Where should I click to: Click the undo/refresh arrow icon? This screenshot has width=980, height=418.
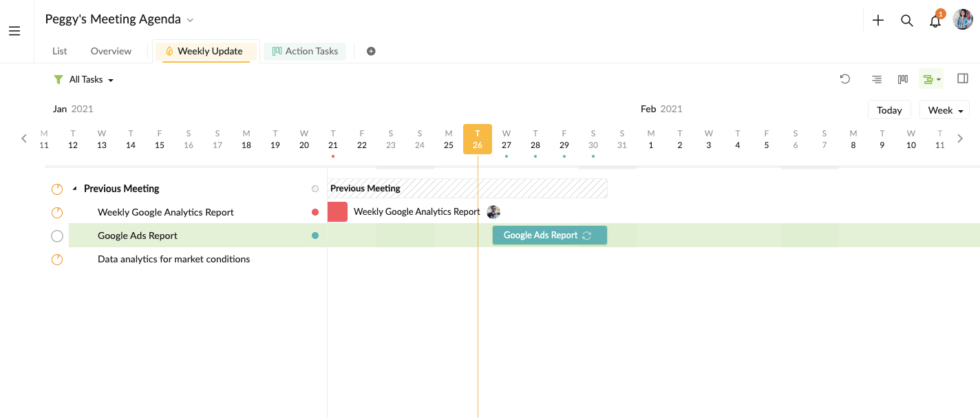[845, 79]
